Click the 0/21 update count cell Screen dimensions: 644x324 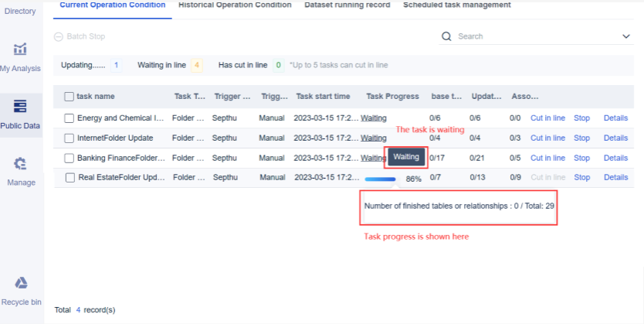(x=477, y=158)
